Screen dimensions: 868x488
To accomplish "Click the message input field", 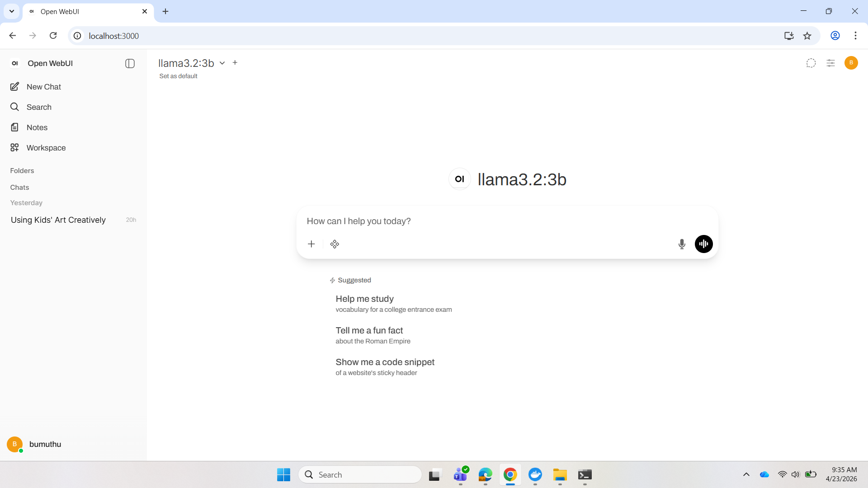I will coord(507,221).
